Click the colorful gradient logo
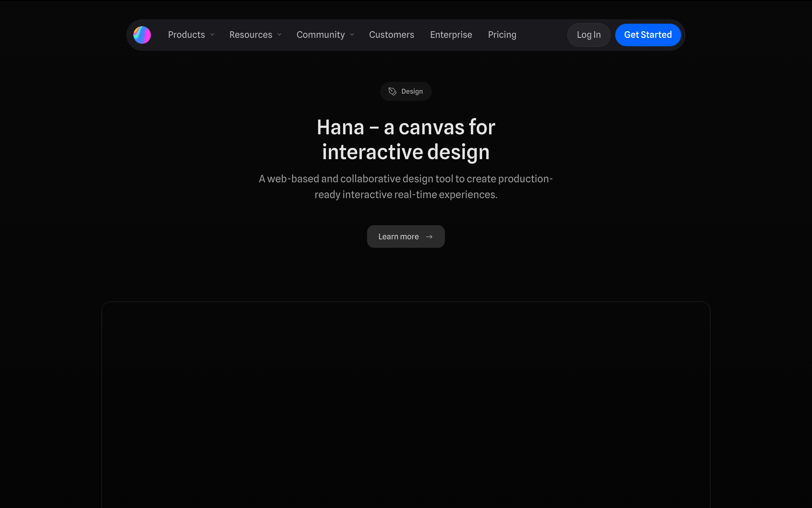This screenshot has width=812, height=508. click(x=142, y=35)
